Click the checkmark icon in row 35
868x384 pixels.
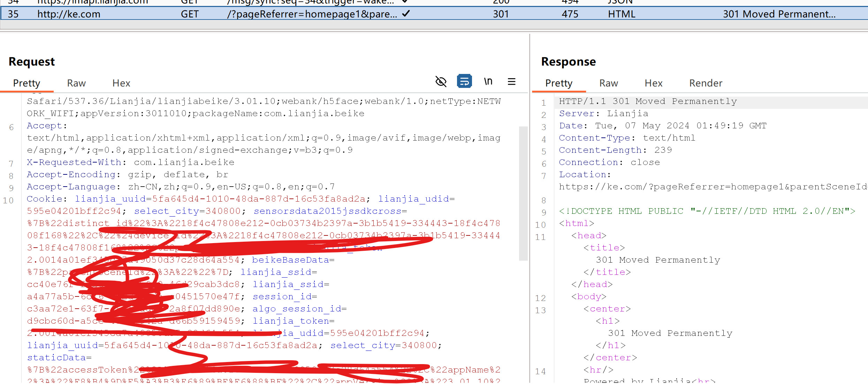(406, 14)
